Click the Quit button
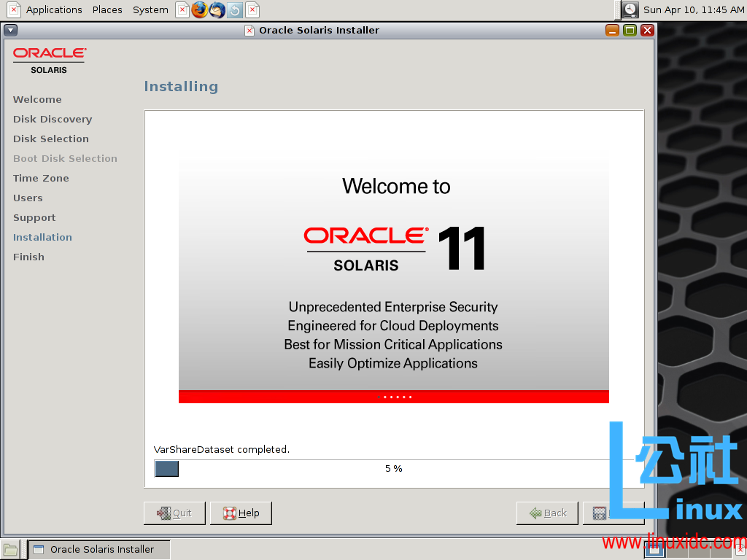747x560 pixels. pyautogui.click(x=174, y=513)
